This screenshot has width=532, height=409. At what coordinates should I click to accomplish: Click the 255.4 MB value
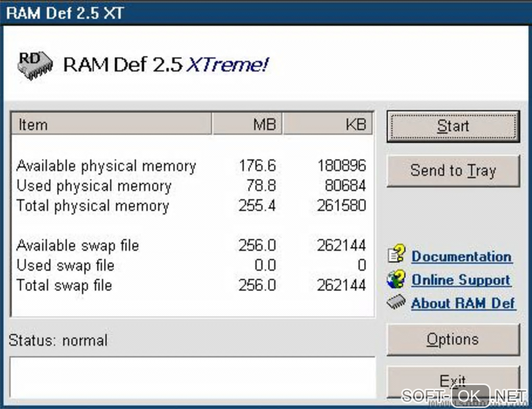pos(257,206)
